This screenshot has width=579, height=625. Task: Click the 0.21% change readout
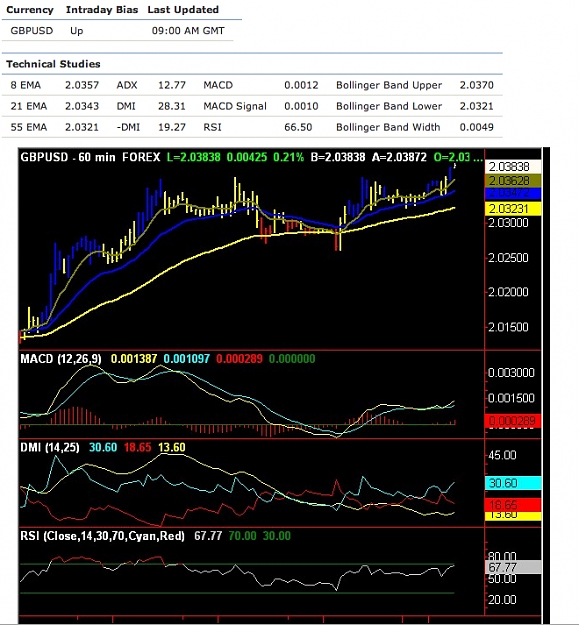[289, 157]
